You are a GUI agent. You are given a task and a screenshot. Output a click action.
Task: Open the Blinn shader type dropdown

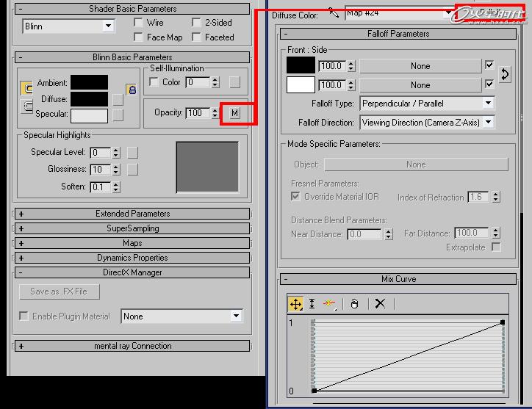point(68,26)
